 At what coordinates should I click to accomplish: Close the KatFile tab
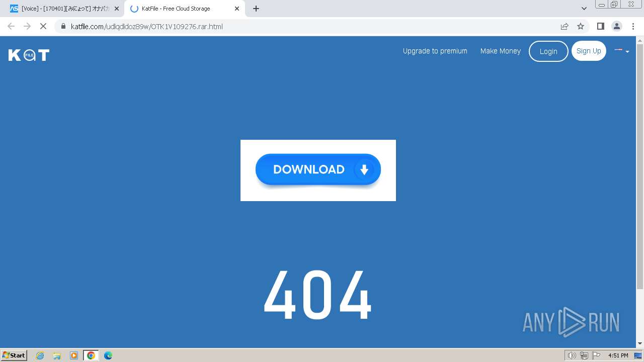pos(237,9)
